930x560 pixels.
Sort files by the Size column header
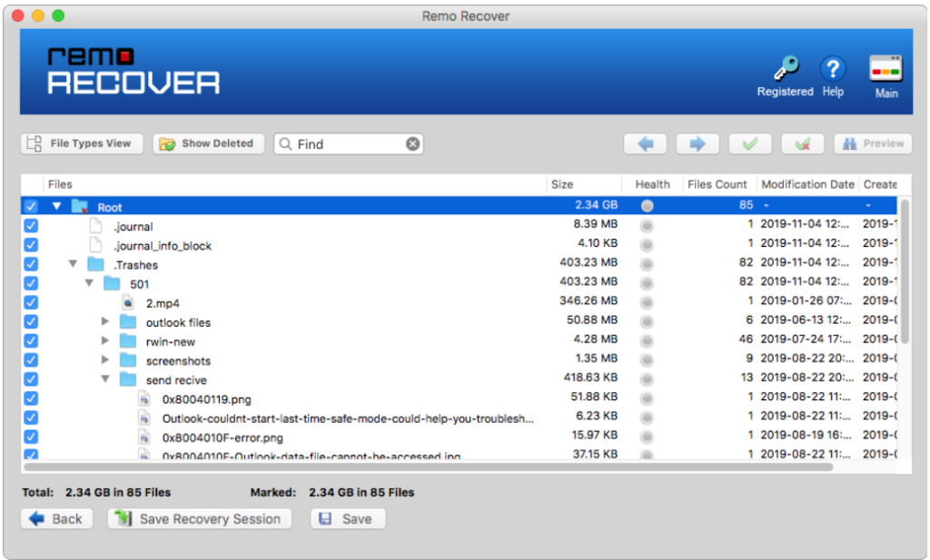click(560, 184)
